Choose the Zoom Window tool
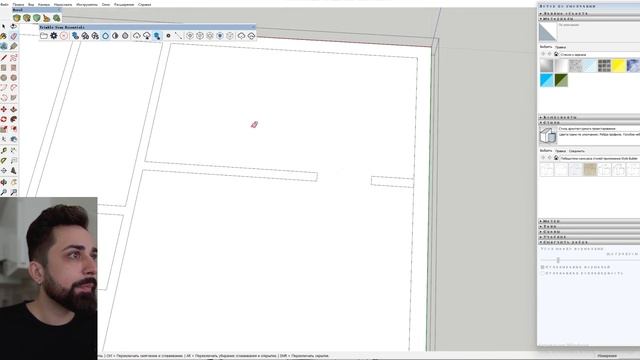The image size is (640, 360). (13, 192)
